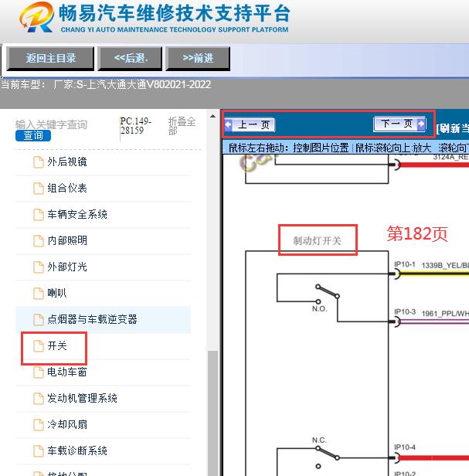Click document icon beside 点烟器与车载逆变器
469x476 pixels.
click(39, 319)
